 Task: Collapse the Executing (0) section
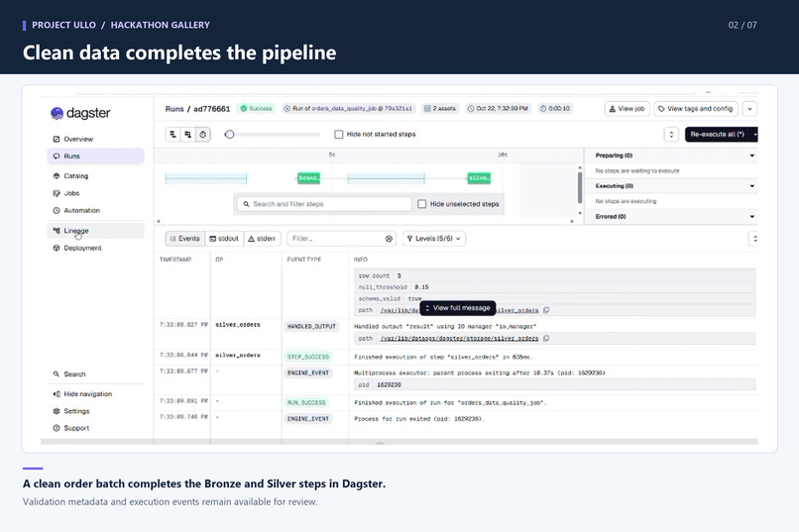752,186
